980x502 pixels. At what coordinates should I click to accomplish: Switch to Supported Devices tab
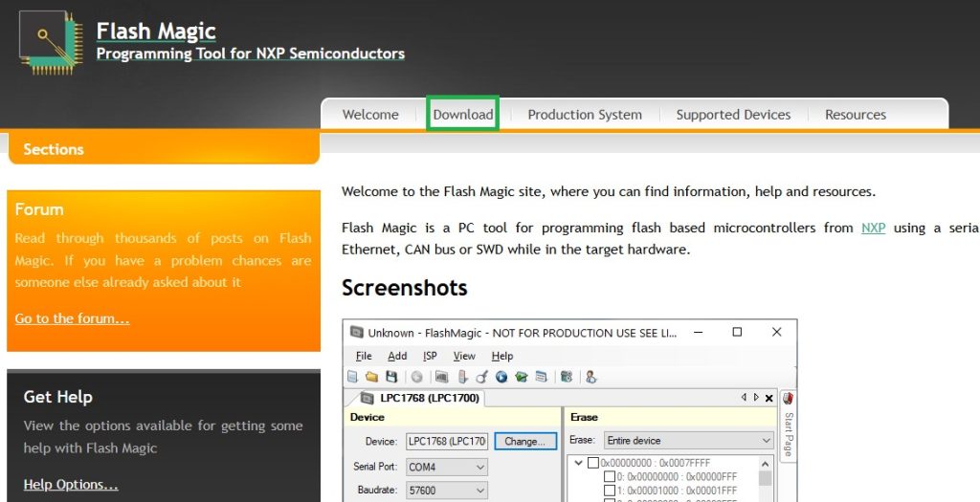point(733,115)
